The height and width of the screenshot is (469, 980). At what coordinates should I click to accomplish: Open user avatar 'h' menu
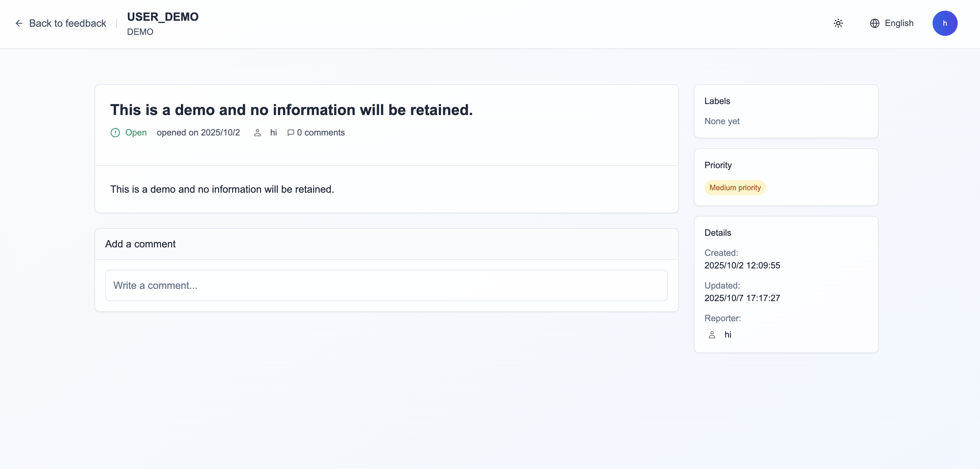944,23
